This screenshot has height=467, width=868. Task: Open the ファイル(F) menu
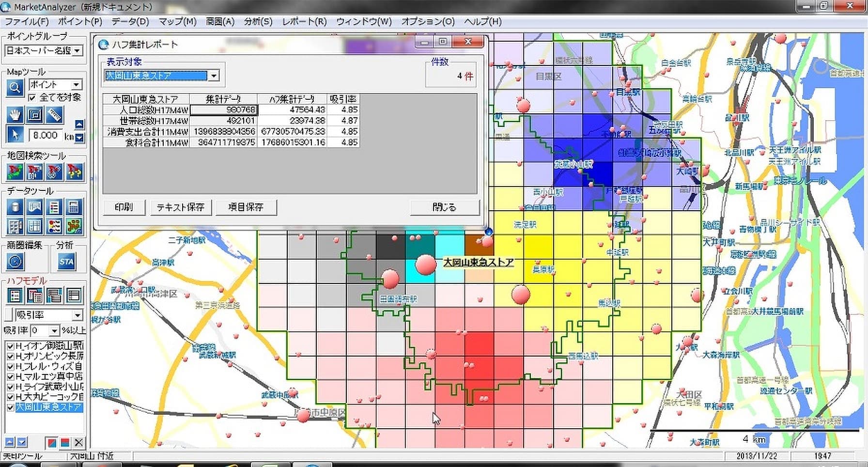27,21
